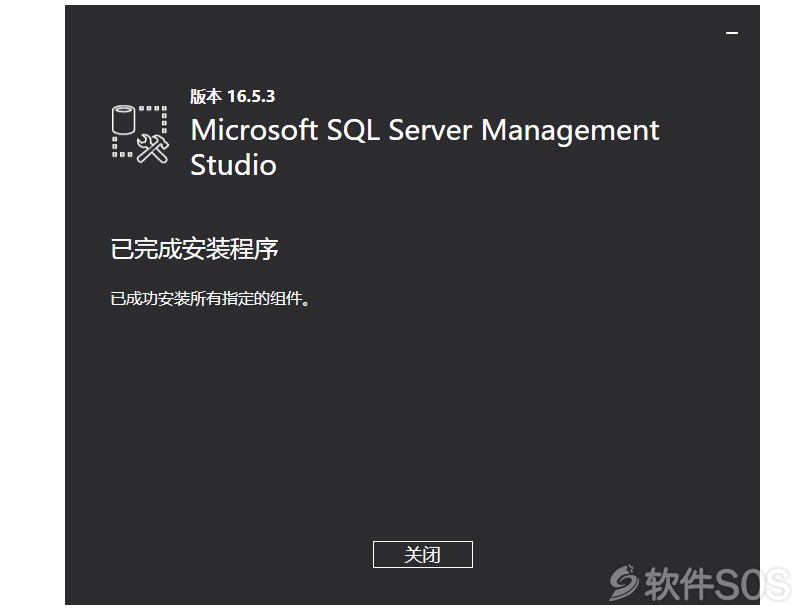Click the 软件 characters in the watermark
Viewport: 804px width, 613px height.
tap(679, 584)
